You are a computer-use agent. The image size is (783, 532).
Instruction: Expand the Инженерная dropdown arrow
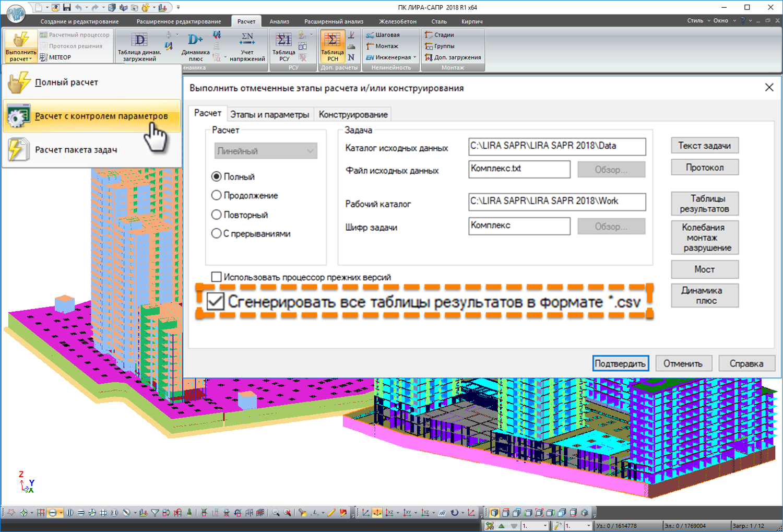coord(415,57)
